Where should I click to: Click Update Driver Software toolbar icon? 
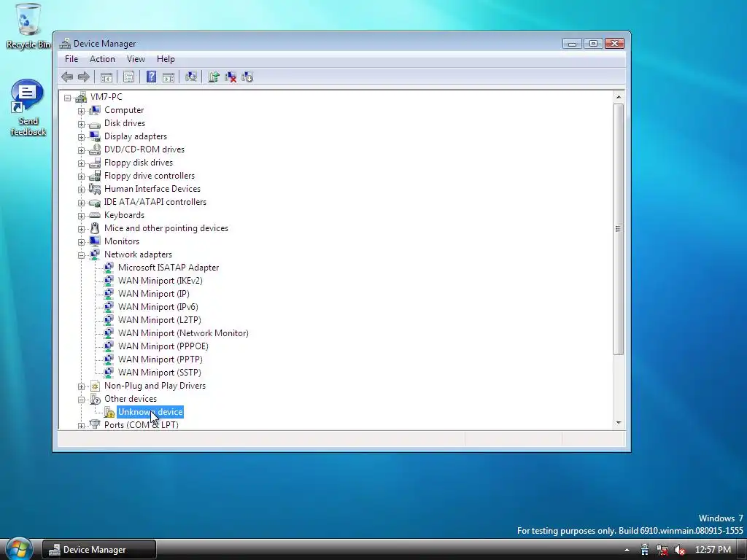[x=214, y=77]
